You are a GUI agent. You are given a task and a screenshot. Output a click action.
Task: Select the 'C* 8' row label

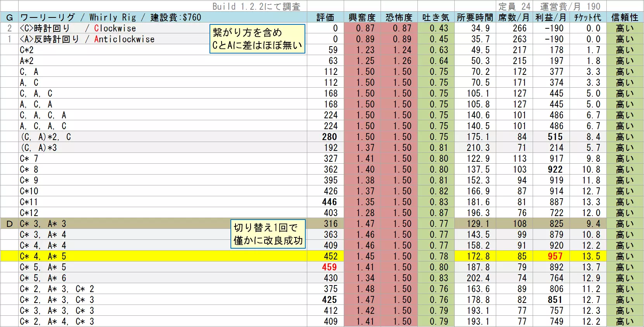[x=29, y=170]
